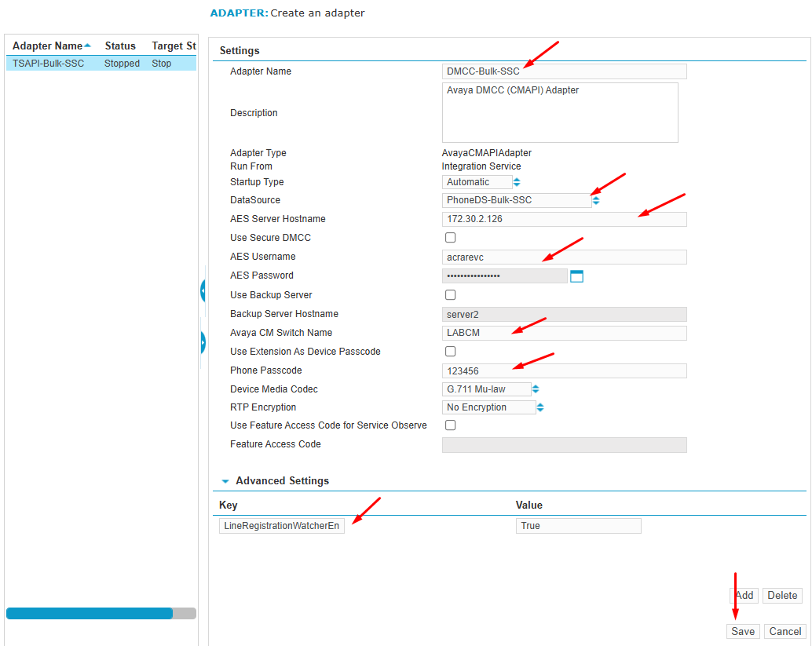The image size is (812, 646).
Task: Collapse the Advanced Settings section
Action: tap(225, 481)
